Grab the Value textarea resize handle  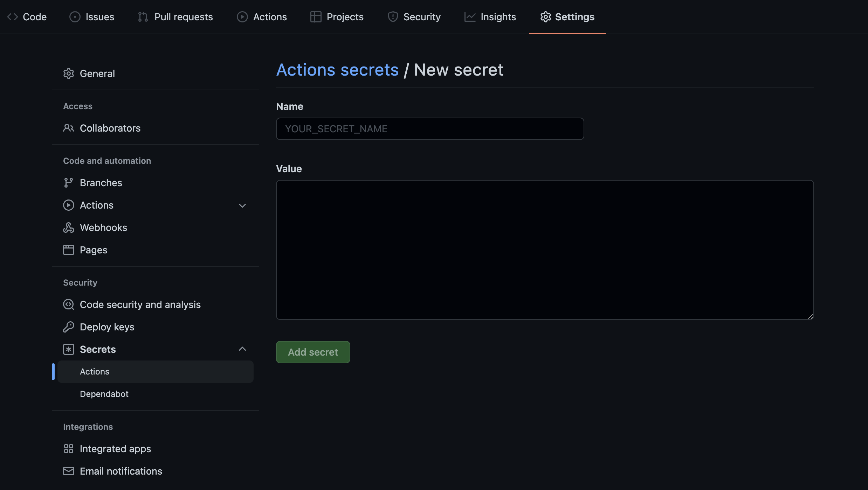[810, 316]
